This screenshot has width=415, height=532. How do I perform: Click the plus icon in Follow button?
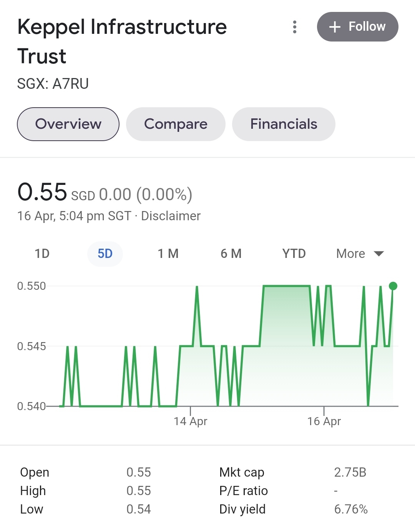[x=335, y=27]
